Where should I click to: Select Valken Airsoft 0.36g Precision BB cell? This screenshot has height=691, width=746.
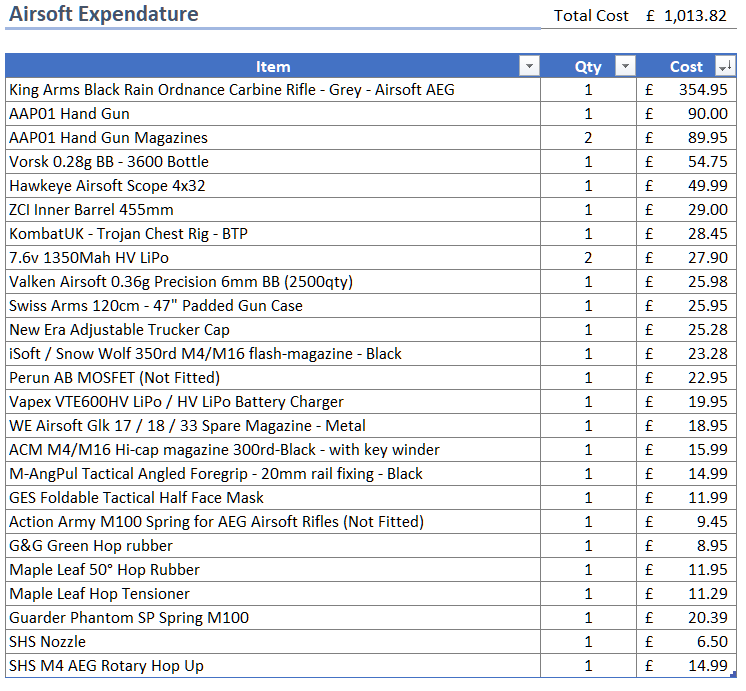pos(273,282)
